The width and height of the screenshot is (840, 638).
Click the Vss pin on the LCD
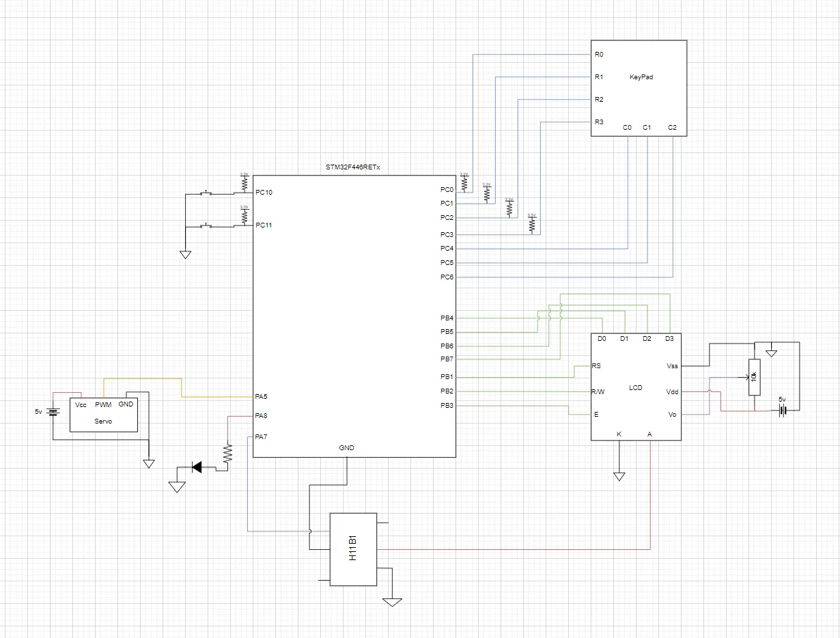[x=672, y=366]
